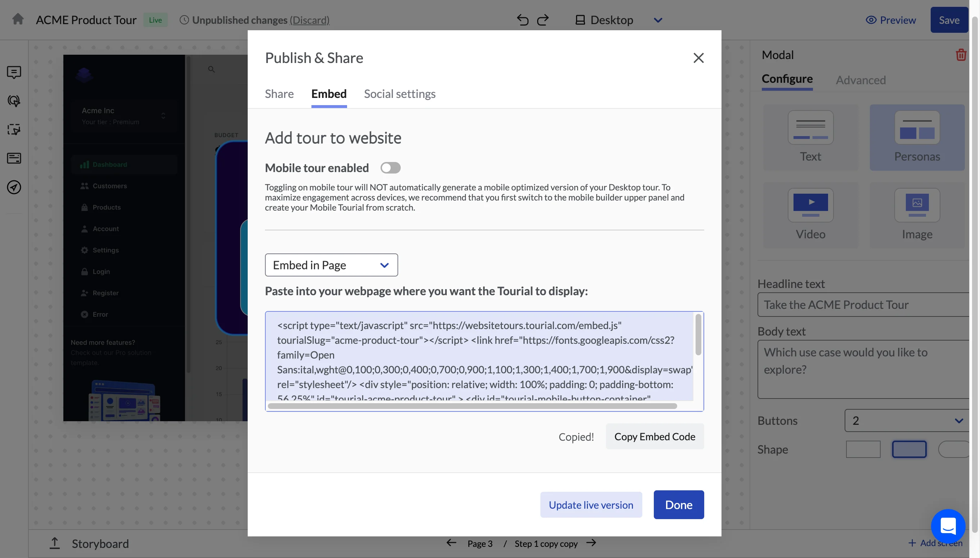980x558 pixels.
Task: Switch to the Share tab
Action: click(279, 94)
